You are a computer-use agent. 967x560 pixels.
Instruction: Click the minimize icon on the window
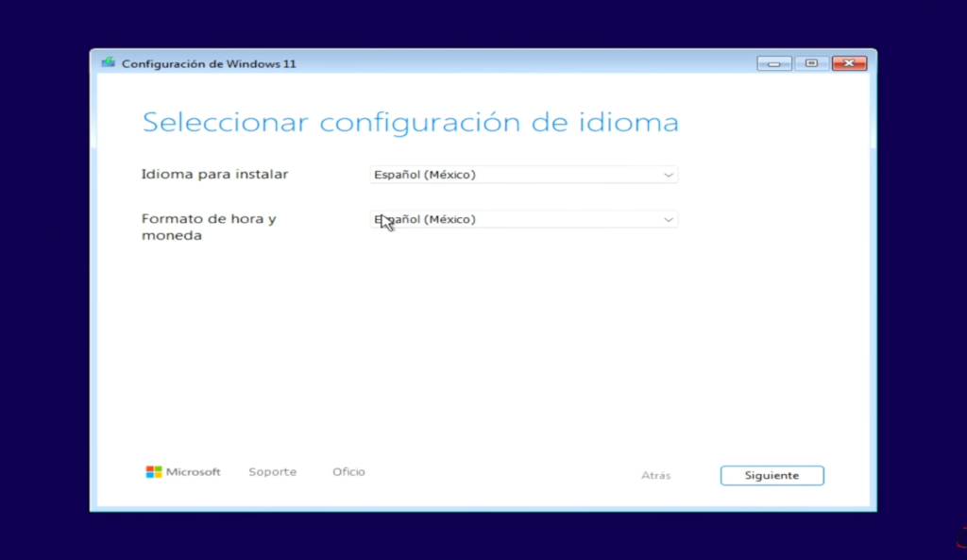point(773,62)
